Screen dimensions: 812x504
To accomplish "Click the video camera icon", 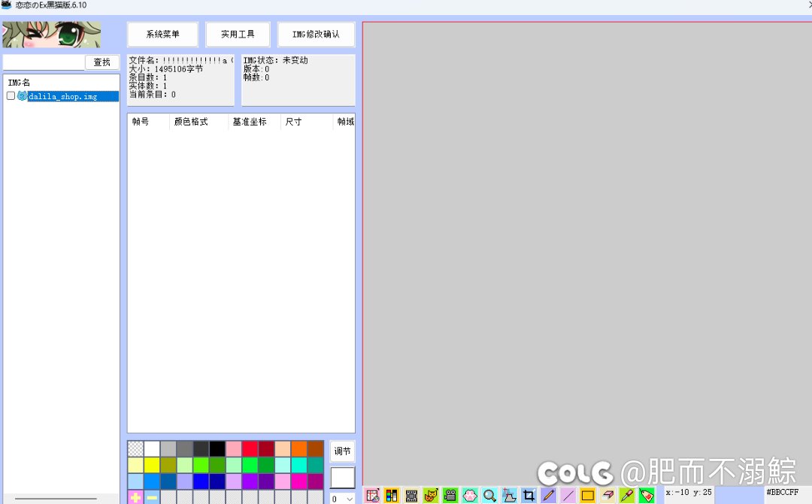I will pos(450,496).
